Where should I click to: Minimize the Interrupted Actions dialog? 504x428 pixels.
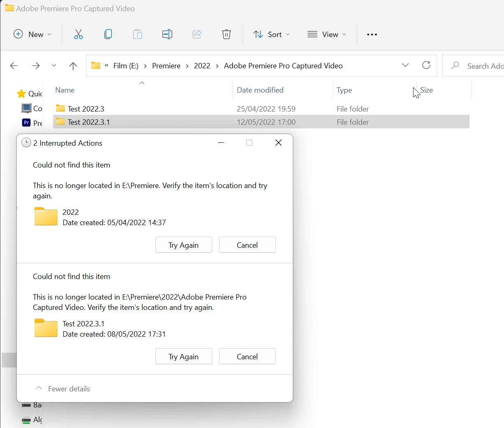221,143
